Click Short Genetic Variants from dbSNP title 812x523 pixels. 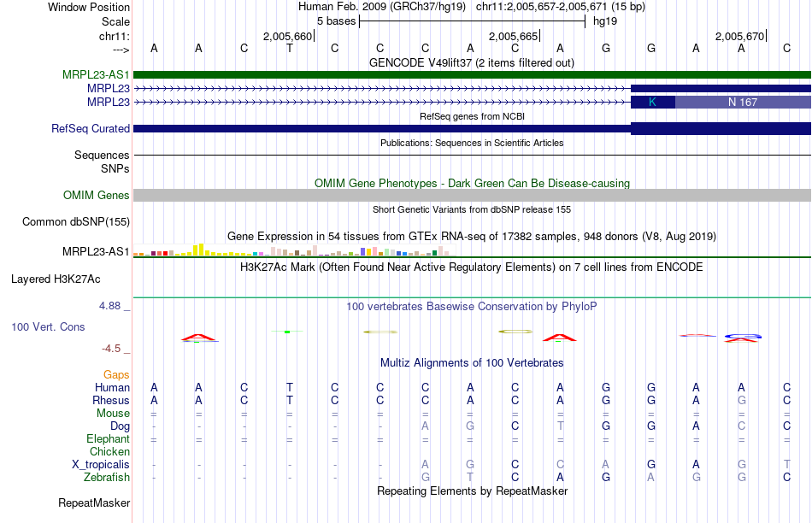point(472,209)
